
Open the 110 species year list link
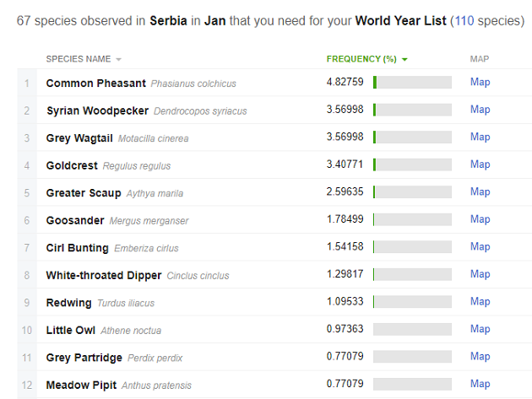pyautogui.click(x=464, y=21)
